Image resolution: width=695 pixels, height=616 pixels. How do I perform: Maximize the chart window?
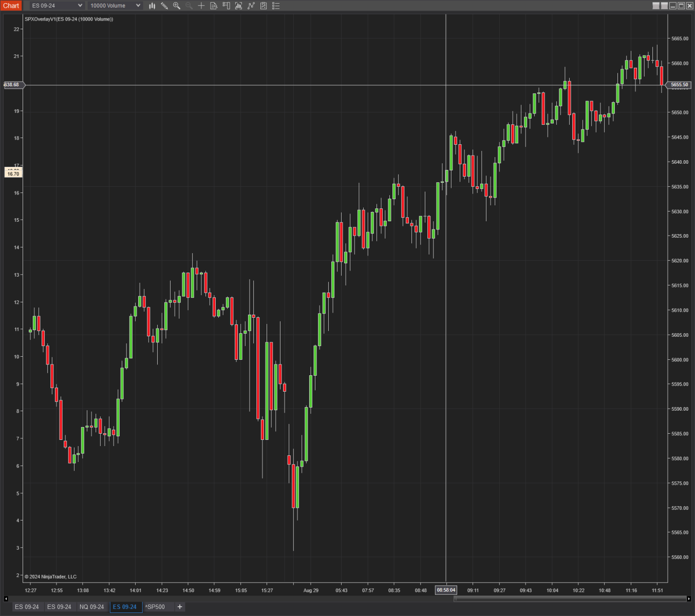pos(681,6)
